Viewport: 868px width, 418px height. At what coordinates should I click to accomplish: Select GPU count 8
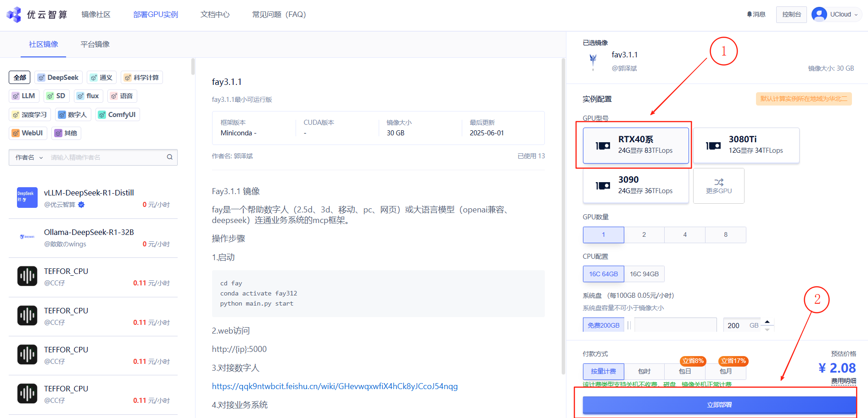tap(726, 234)
